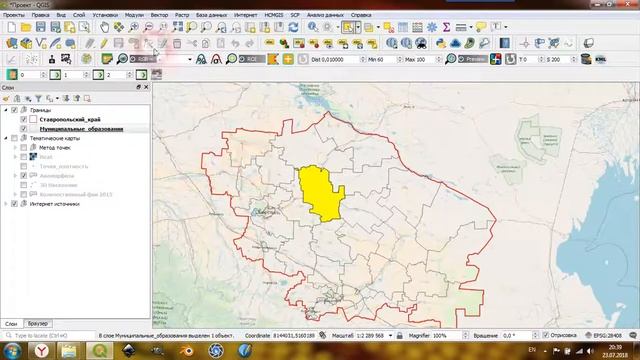Open the Справка menu
Screen dimensions: 640x360
(361, 15)
